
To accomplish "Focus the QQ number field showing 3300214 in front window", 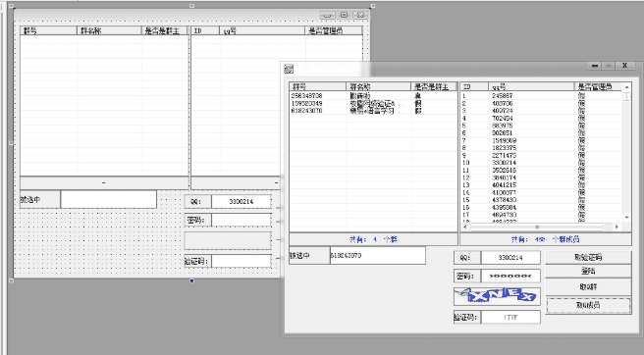I will [510, 258].
